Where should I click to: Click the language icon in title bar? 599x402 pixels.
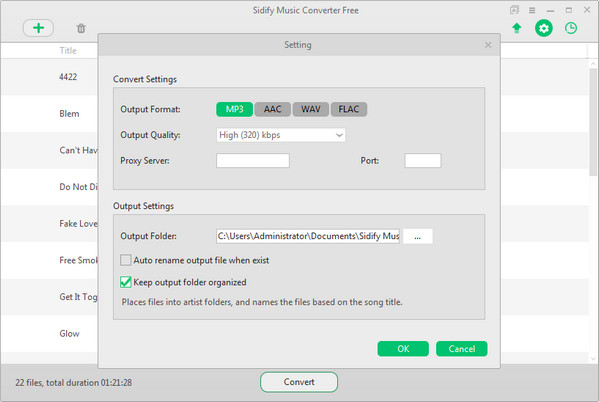514,10
